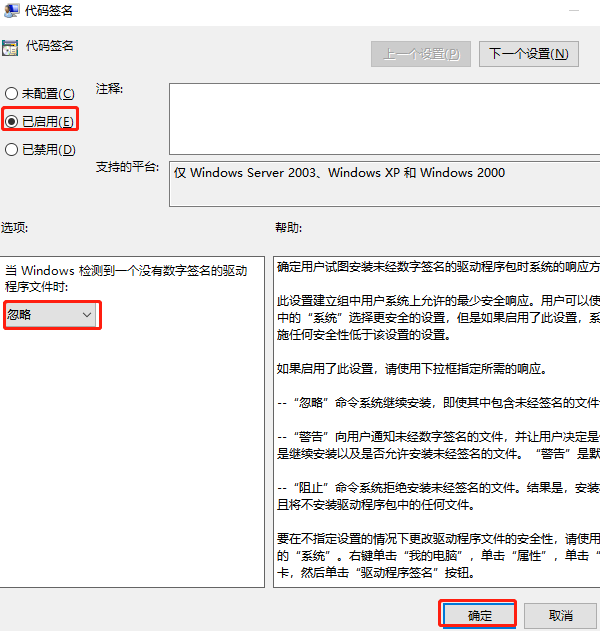
Task: Choose the 已启用(E) radio option
Action: click(x=12, y=122)
